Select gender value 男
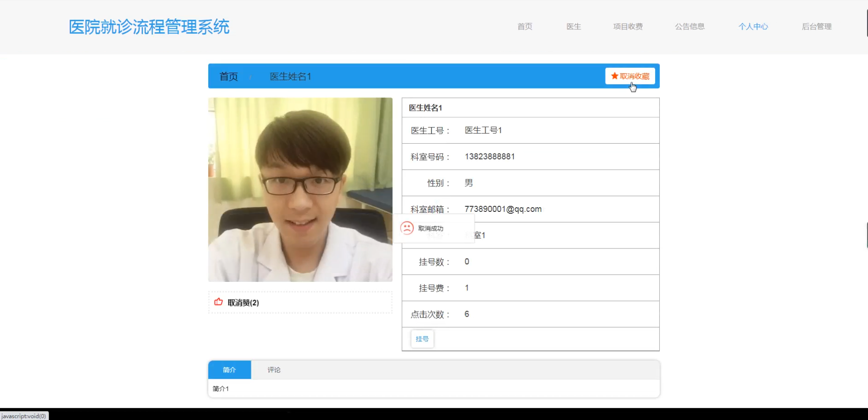The image size is (868, 420). click(468, 183)
